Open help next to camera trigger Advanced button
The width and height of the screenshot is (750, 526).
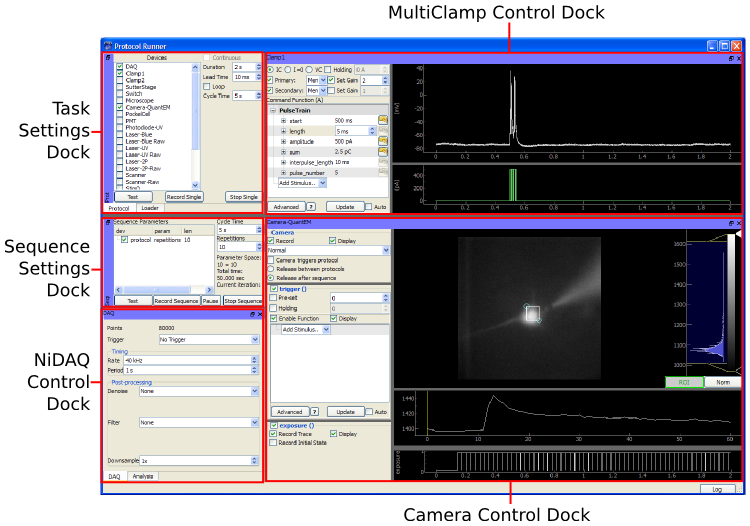pos(315,412)
